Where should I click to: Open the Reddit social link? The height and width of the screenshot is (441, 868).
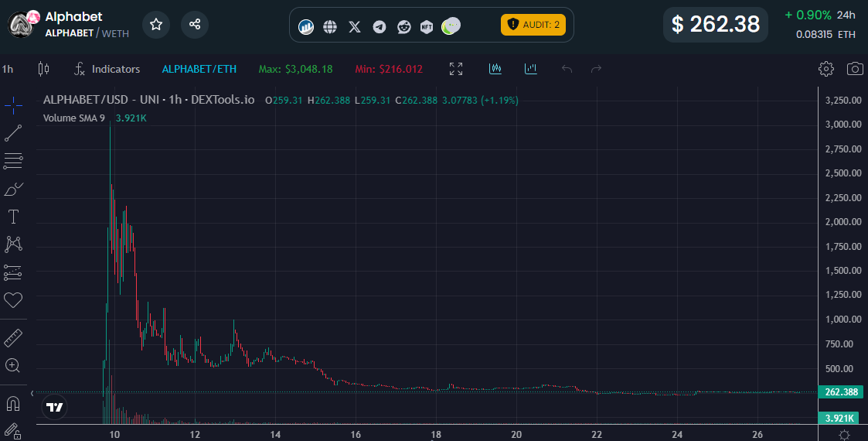tap(404, 26)
